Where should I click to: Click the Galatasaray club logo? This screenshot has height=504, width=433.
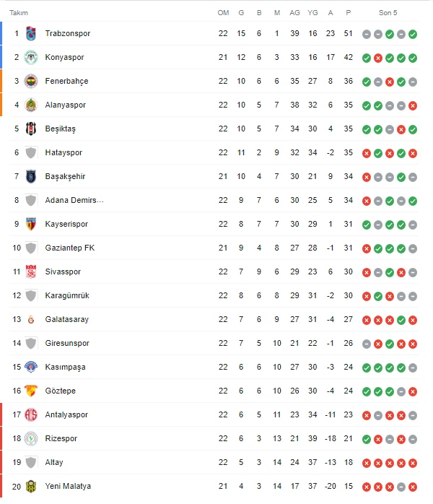[30, 320]
